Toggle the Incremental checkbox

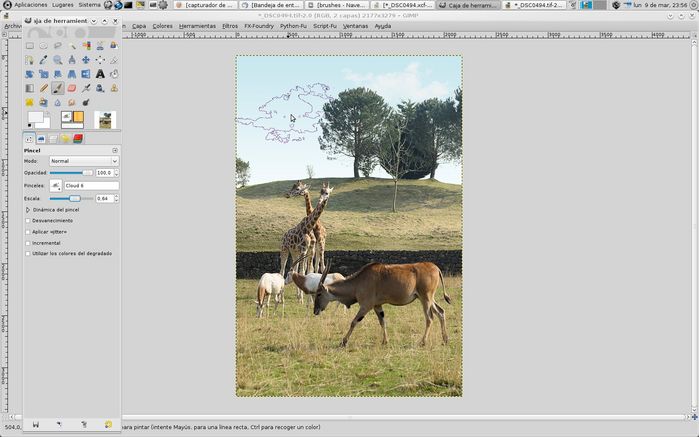[x=28, y=243]
